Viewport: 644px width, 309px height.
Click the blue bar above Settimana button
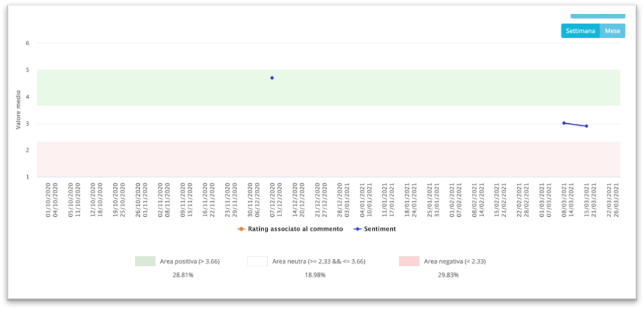(x=598, y=16)
